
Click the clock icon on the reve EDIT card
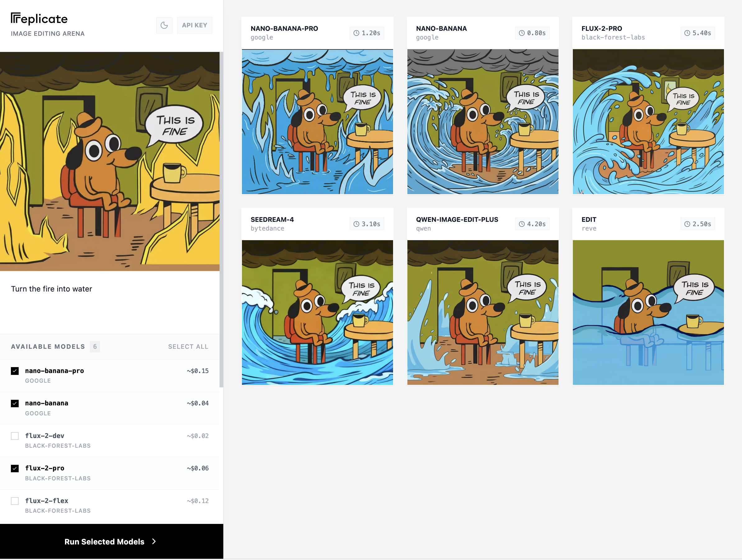(x=687, y=224)
